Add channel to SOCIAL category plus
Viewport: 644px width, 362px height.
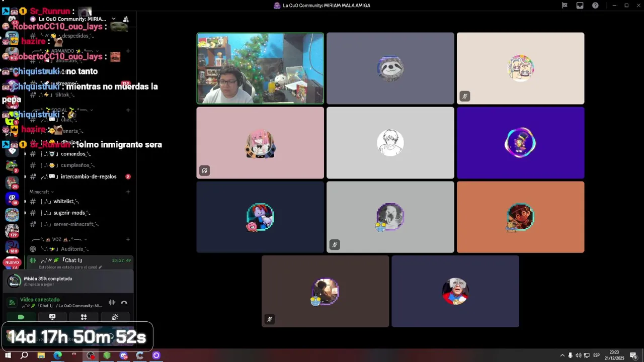click(x=128, y=110)
